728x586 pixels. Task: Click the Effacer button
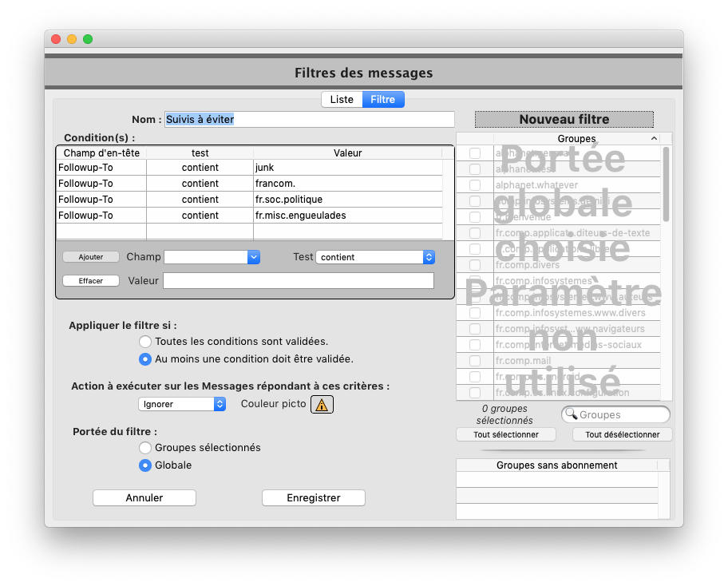(91, 281)
